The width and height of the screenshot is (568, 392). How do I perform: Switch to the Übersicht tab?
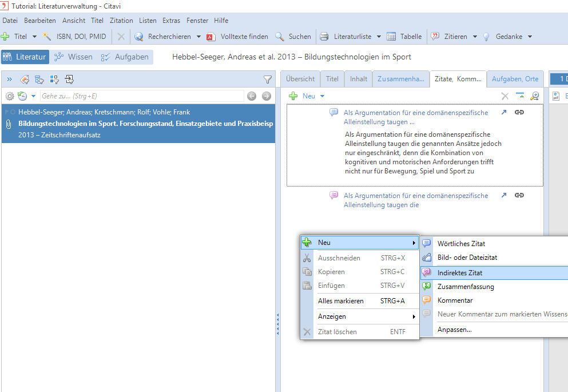tap(300, 79)
